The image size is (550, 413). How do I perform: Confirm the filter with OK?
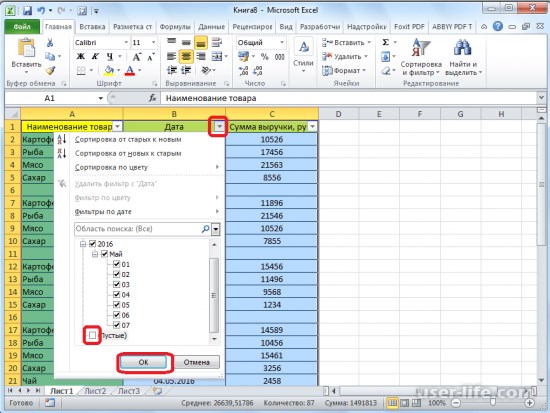point(143,362)
